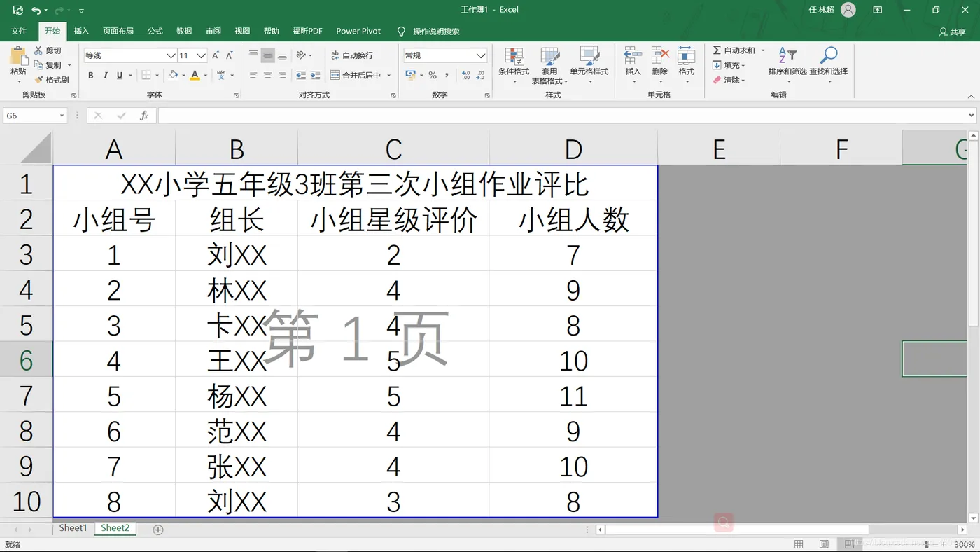Viewport: 980px width, 552px height.
Task: Open Cell Styles (单元格样式)
Action: tap(589, 65)
